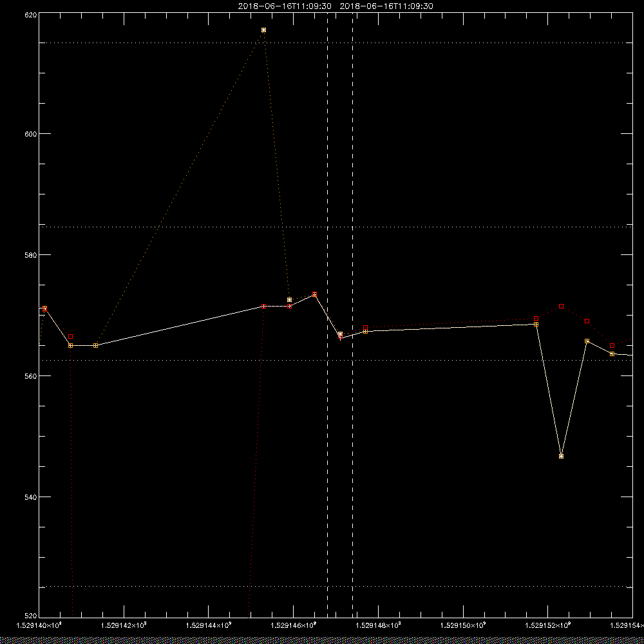Click the 1.529142×10⁹ x-axis label
This screenshot has width=644, height=644.
124,625
